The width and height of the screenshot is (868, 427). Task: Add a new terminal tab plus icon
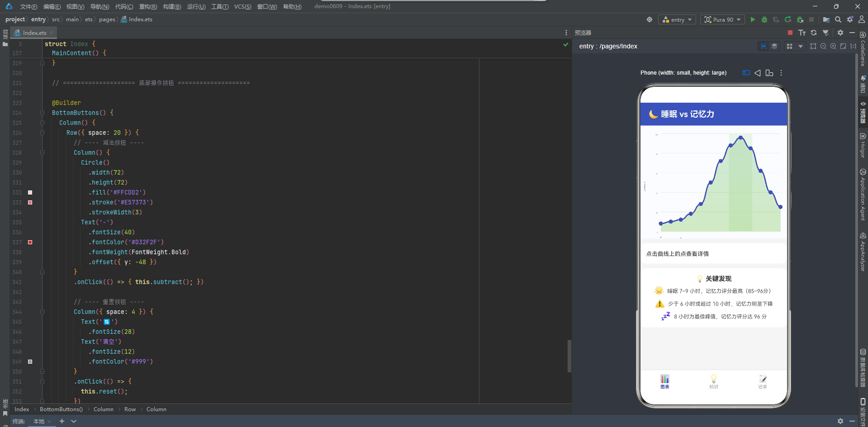(62, 421)
